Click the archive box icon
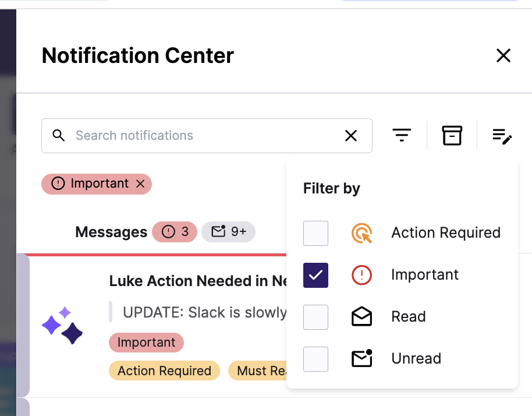Screen dimensions: 532x416 click(x=452, y=136)
